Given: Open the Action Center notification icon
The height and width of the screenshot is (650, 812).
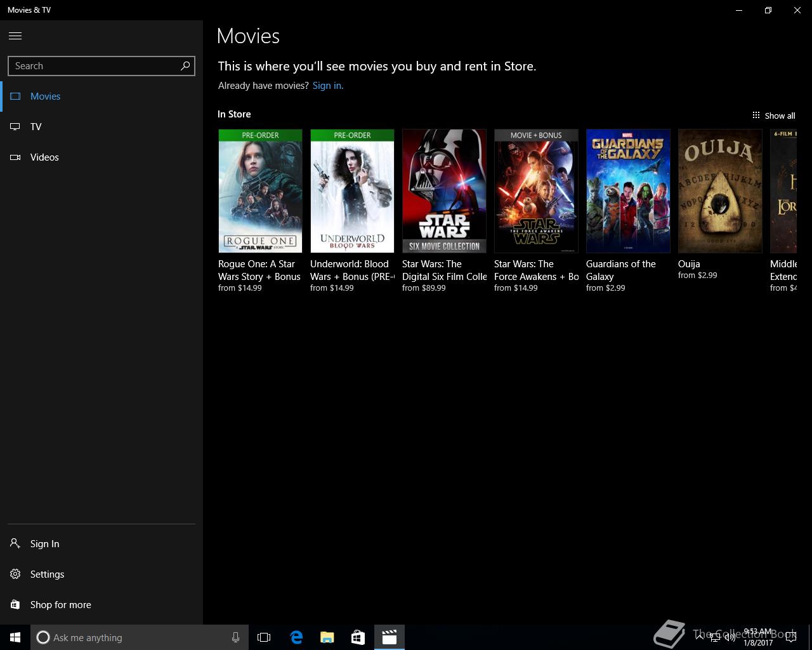Looking at the screenshot, I should tap(791, 637).
